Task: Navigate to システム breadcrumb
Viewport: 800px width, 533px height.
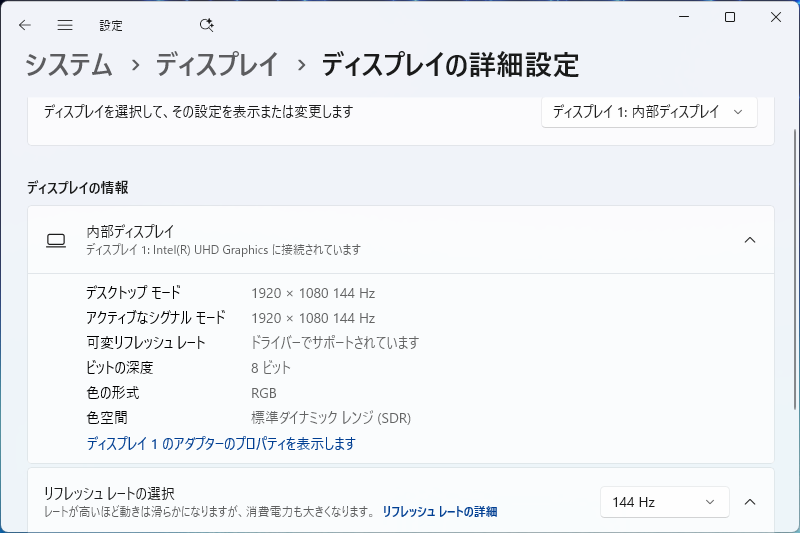Action: 68,65
